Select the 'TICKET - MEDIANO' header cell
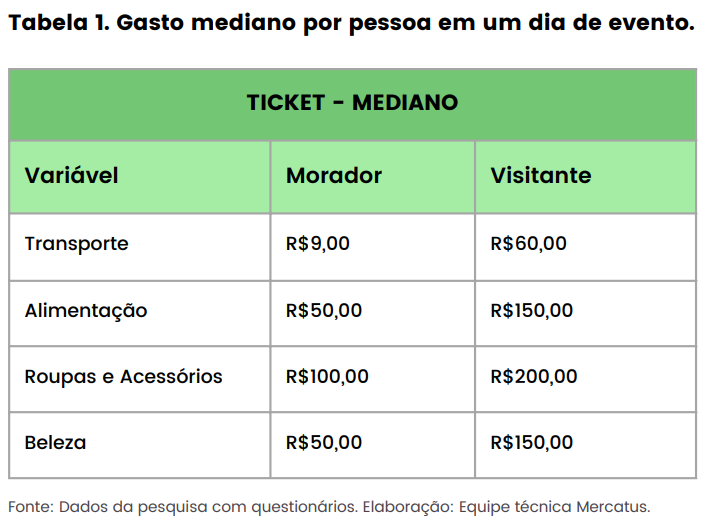The width and height of the screenshot is (707, 525). (x=352, y=103)
